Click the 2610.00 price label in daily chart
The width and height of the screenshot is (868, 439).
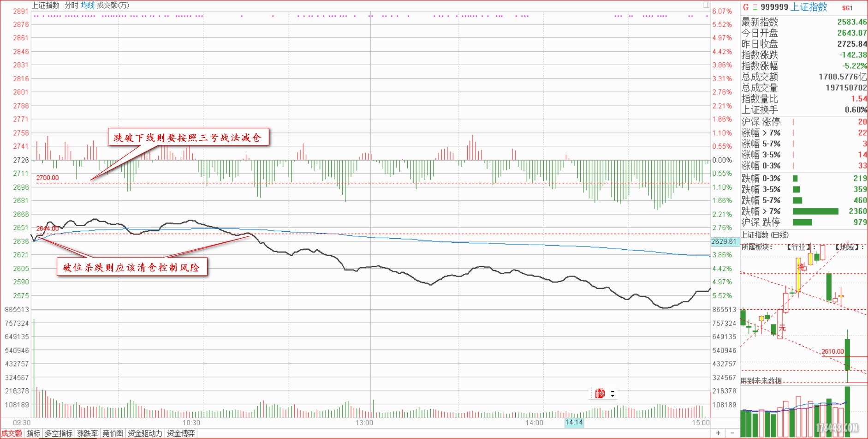pos(832,351)
